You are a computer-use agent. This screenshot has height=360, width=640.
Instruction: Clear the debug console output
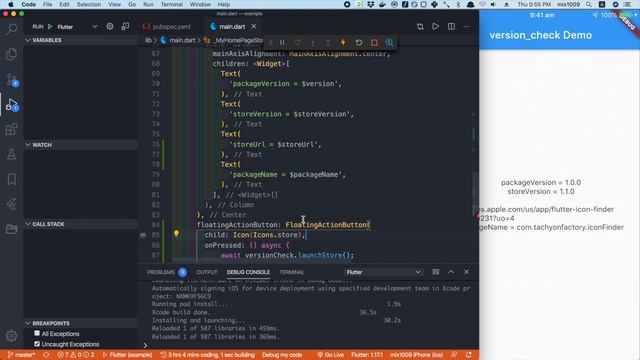tap(436, 272)
